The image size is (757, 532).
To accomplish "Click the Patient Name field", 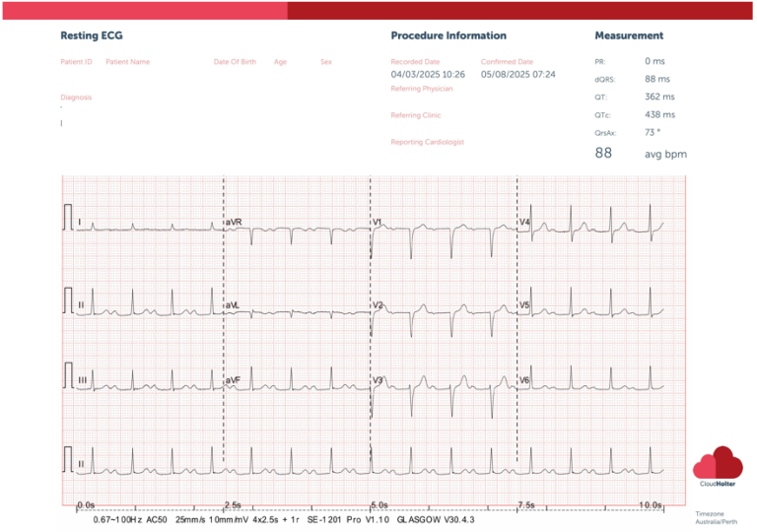I will [x=128, y=62].
